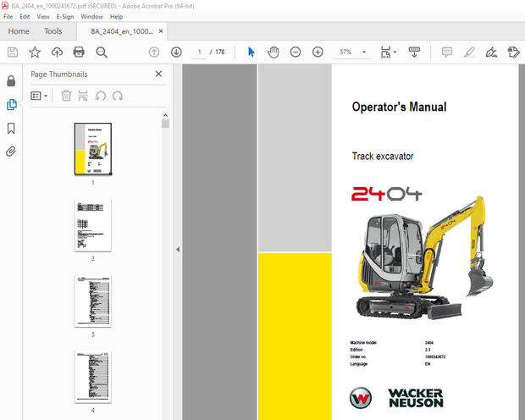Rotate page counterclockwise
Screen dimensions: 525x420
pos(101,97)
